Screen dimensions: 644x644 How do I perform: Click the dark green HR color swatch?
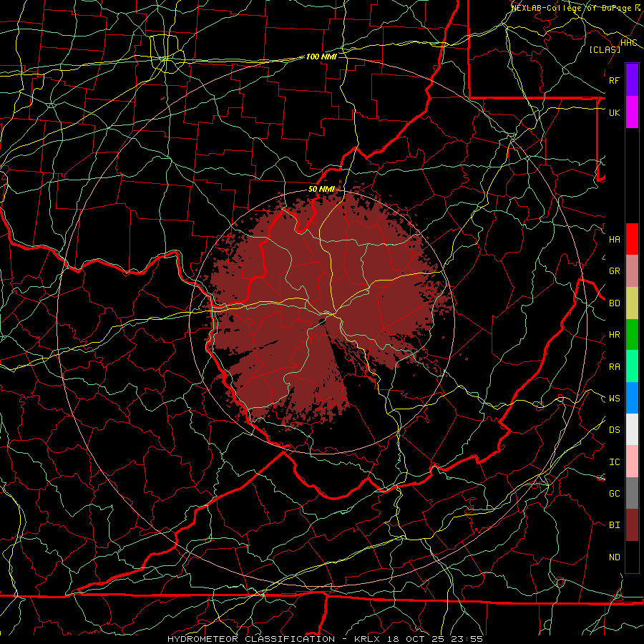pos(632,335)
